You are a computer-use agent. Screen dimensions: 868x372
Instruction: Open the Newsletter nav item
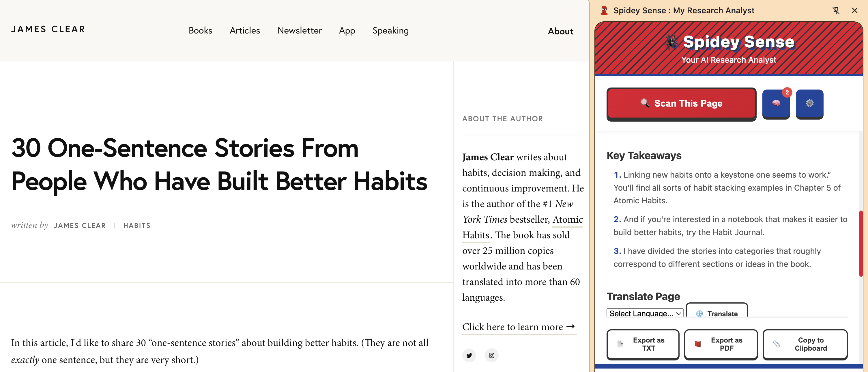click(299, 30)
